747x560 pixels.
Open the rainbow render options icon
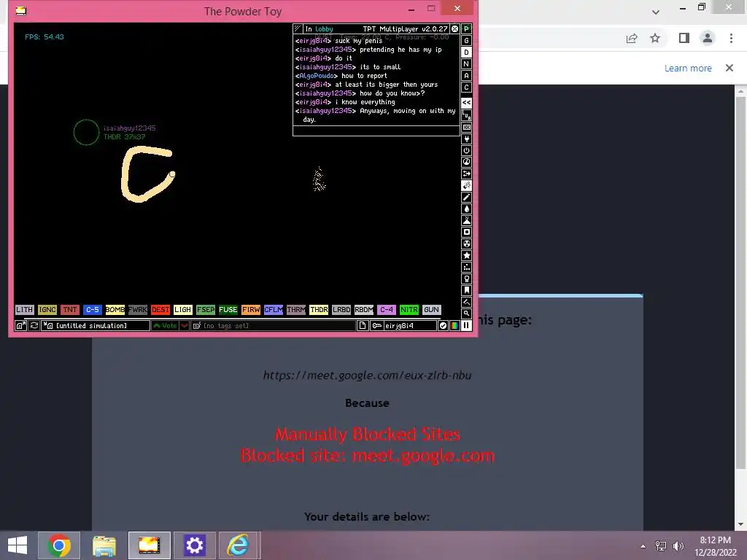pyautogui.click(x=454, y=326)
